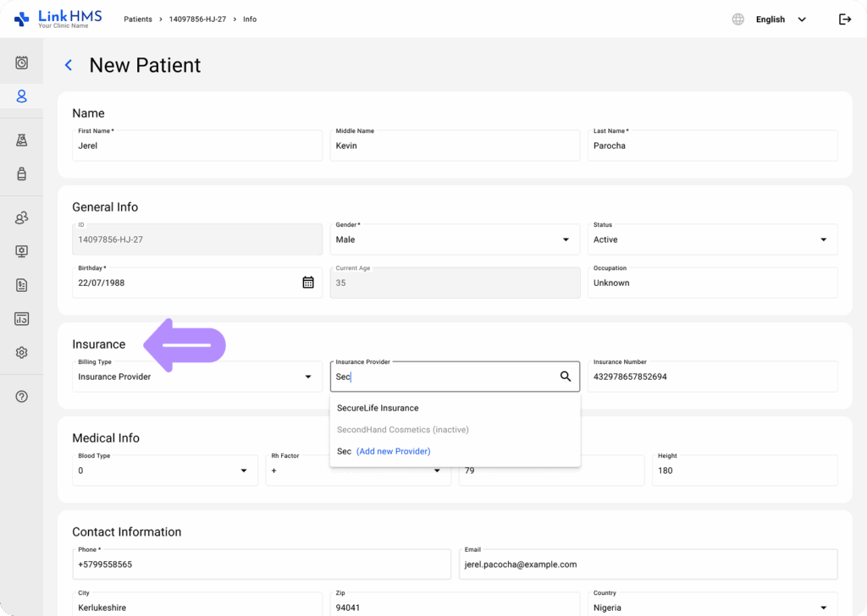Open the Birthday date picker calendar
867x616 pixels.
(308, 283)
